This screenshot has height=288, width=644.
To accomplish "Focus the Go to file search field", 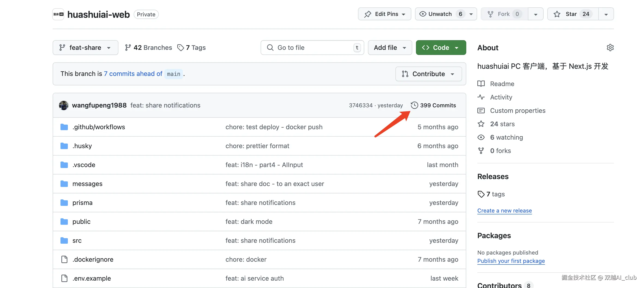I will click(312, 48).
